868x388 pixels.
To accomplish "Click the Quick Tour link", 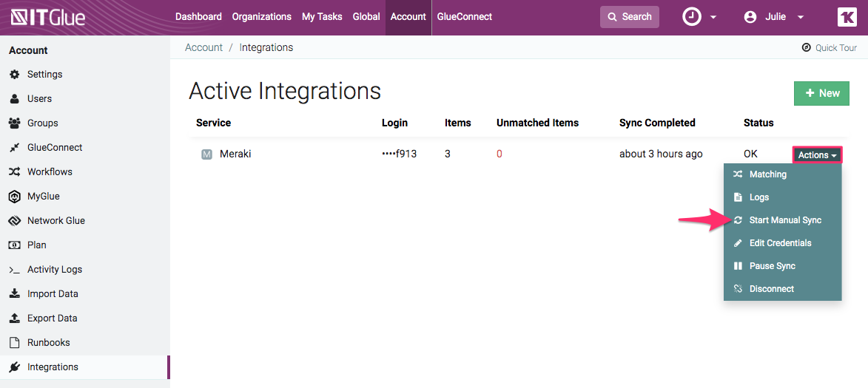I will point(830,47).
